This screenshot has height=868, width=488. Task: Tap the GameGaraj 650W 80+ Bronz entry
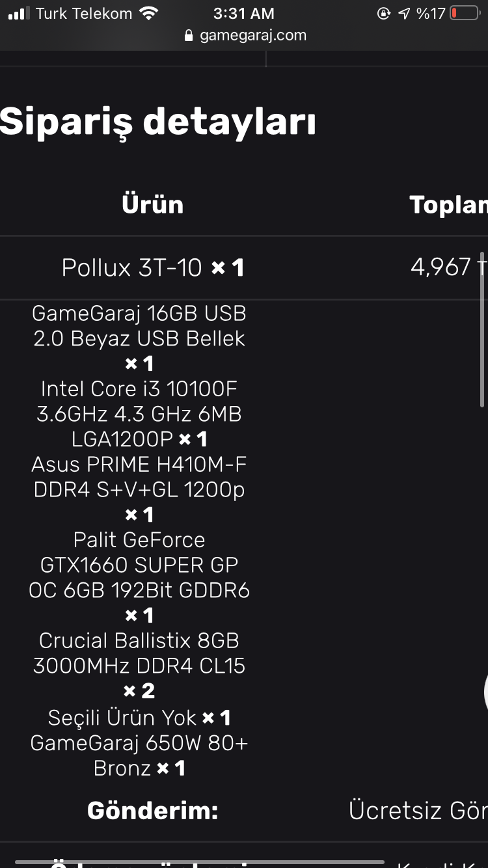[139, 755]
